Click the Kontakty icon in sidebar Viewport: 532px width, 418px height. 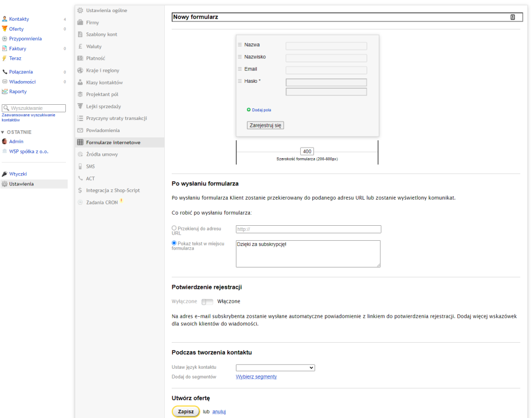5,19
